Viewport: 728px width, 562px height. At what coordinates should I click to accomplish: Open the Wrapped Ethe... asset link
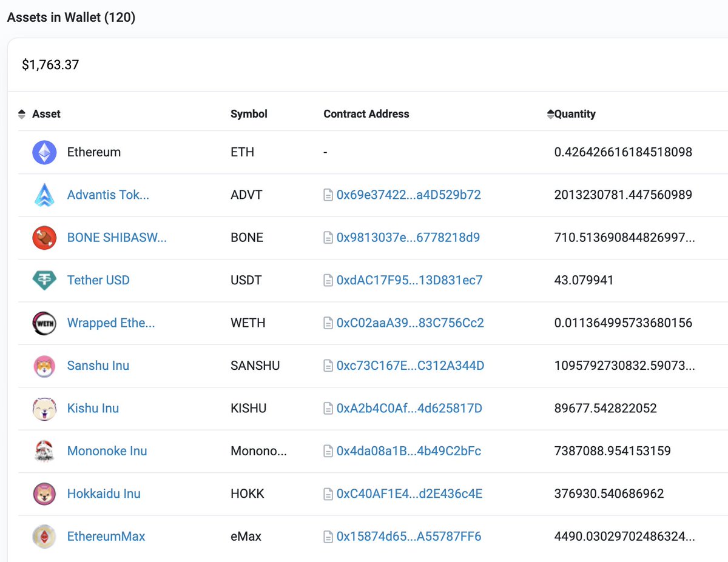point(111,323)
